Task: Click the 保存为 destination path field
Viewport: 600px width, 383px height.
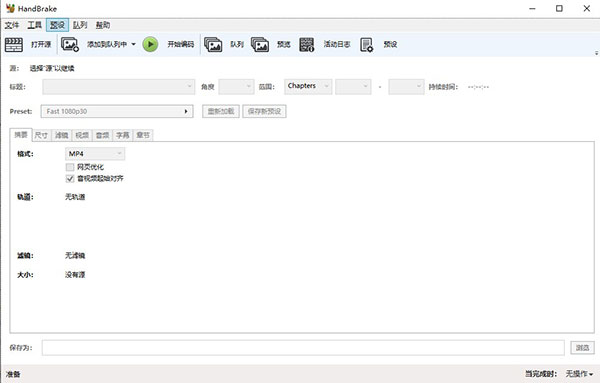Action: click(303, 348)
